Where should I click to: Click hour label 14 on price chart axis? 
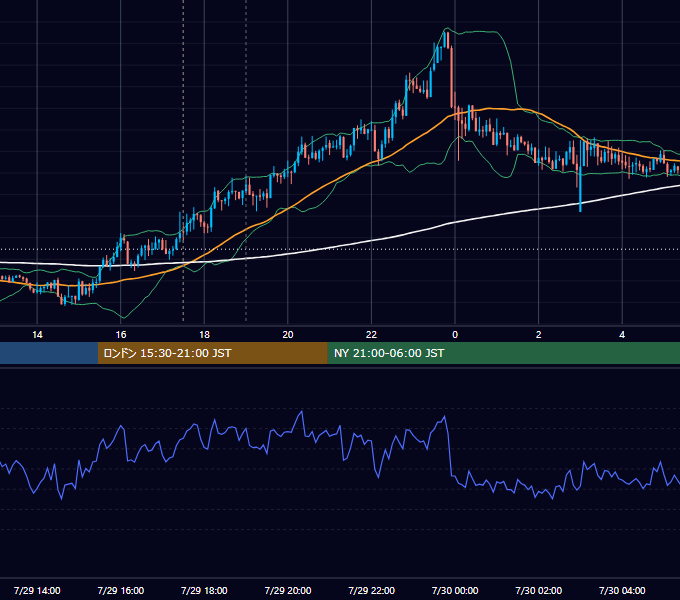coord(37,334)
